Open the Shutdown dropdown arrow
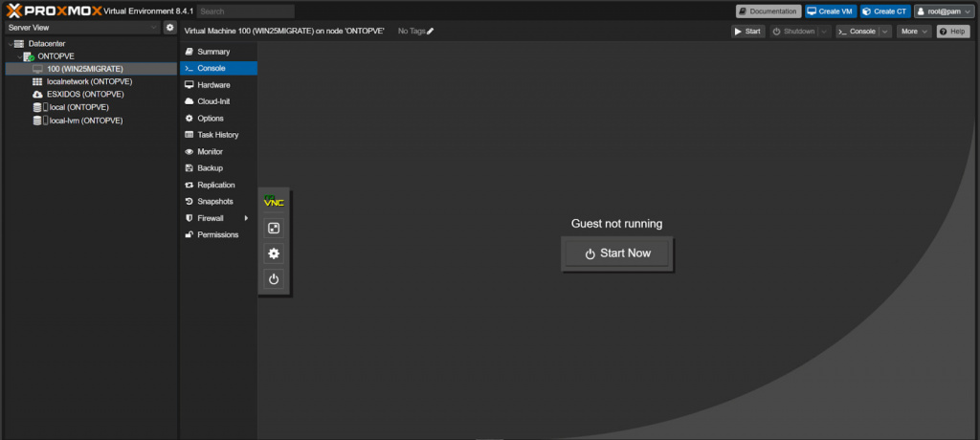 pyautogui.click(x=825, y=32)
